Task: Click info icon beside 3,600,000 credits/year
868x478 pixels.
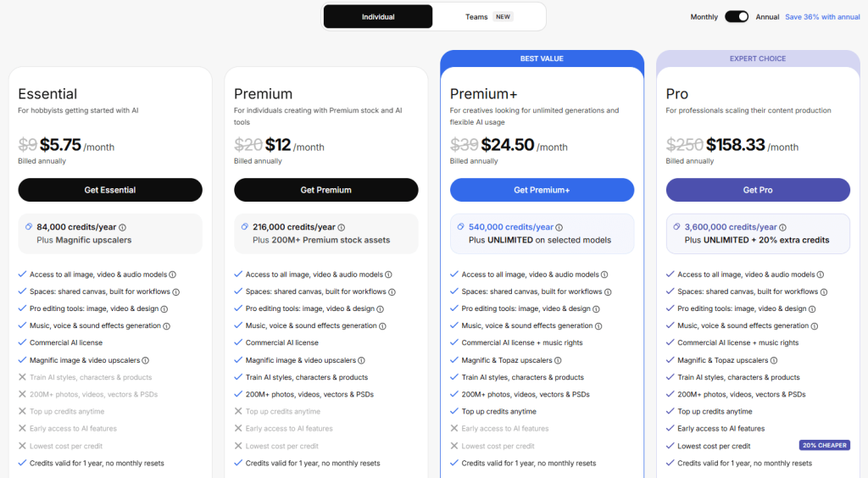Action: 783,227
